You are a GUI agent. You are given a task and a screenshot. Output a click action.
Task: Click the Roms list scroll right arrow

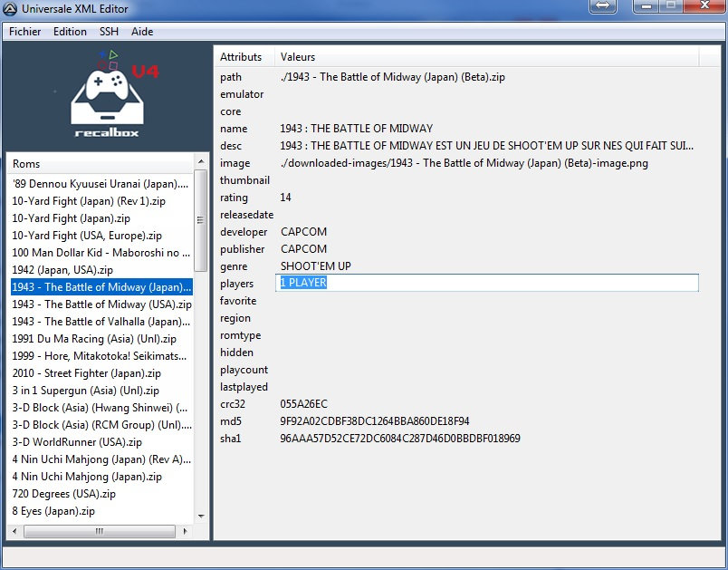[186, 531]
